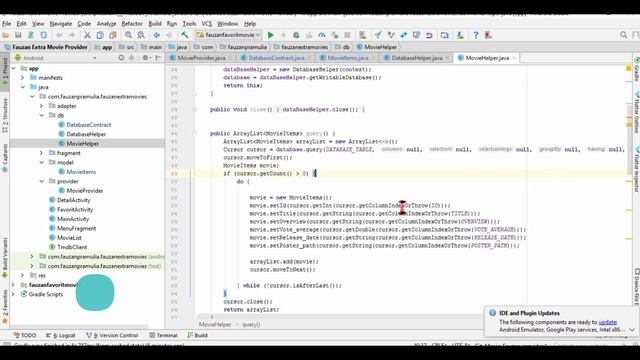The width and height of the screenshot is (640, 360).
Task: Open the Refactor menu
Action: (132, 24)
